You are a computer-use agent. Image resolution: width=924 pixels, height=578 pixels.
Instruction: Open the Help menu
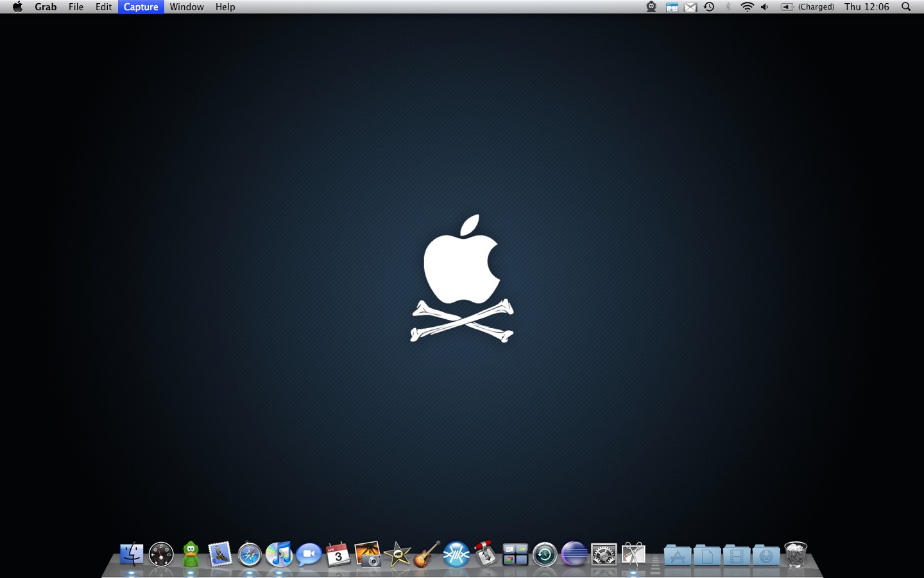tap(225, 7)
